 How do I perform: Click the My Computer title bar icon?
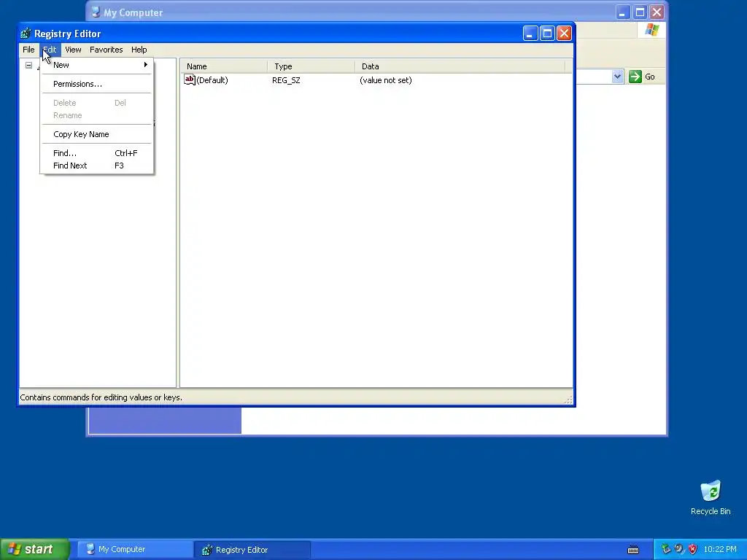pos(96,12)
